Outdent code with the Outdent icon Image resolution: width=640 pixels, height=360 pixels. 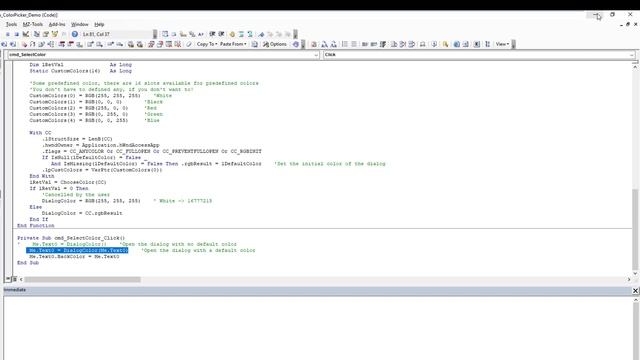pos(221,34)
